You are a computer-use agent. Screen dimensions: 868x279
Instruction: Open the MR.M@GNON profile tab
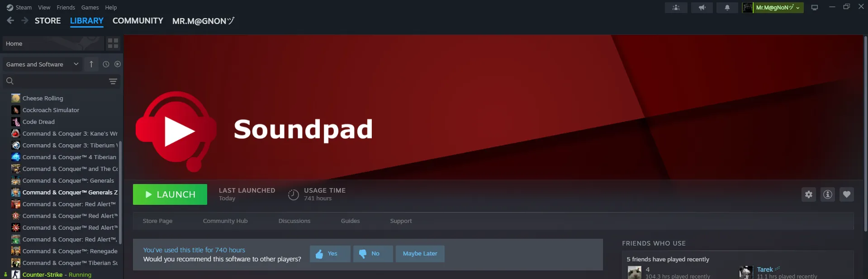pyautogui.click(x=203, y=21)
